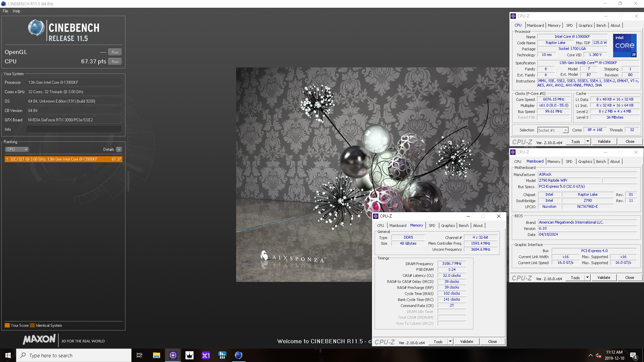Click the taskbar search box
The height and width of the screenshot is (362, 644).
click(74, 355)
